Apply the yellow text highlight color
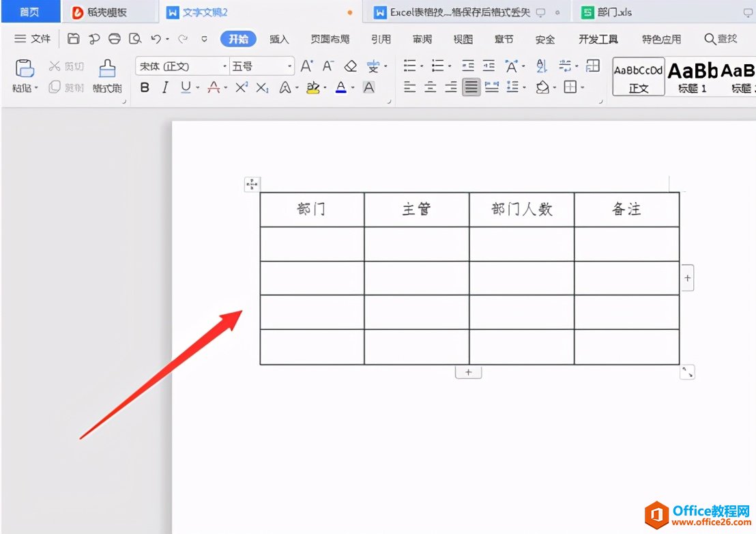The height and width of the screenshot is (534, 756). pos(313,87)
